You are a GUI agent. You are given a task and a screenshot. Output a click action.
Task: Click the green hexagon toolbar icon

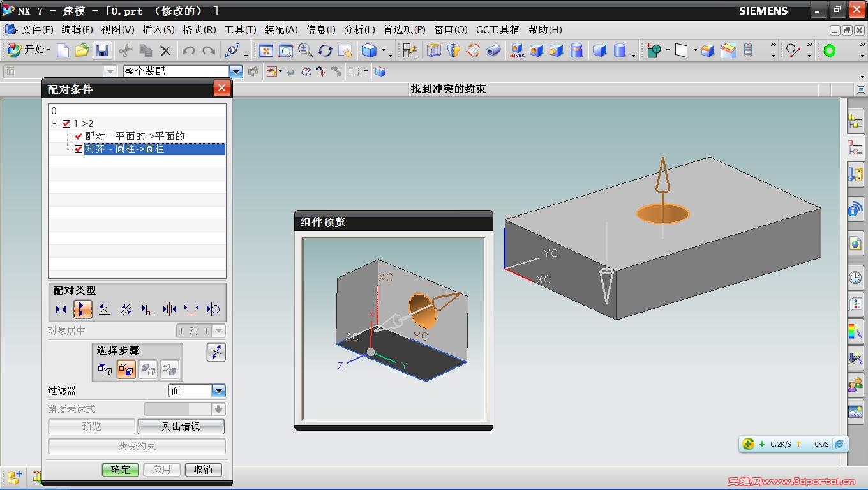click(830, 50)
